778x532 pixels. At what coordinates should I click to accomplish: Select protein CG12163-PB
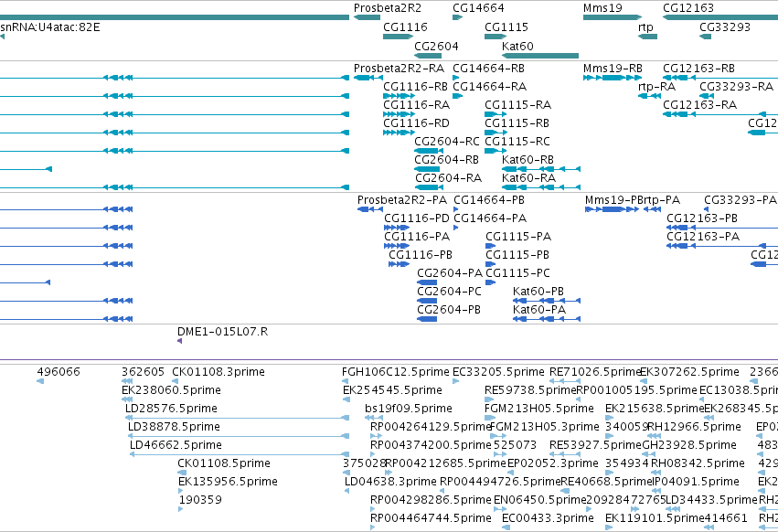tap(701, 218)
